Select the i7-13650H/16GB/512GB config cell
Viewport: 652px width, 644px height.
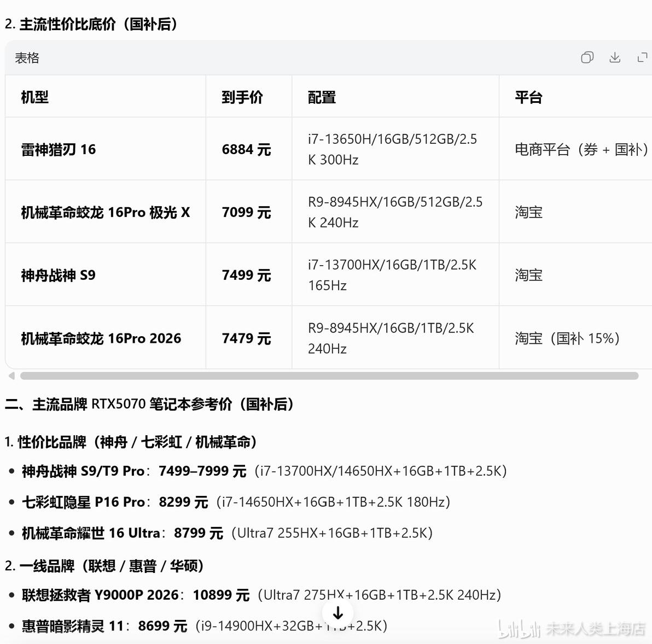tap(395, 149)
